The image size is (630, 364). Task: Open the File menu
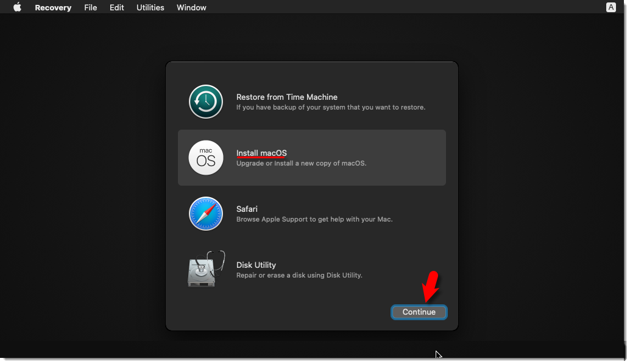(x=90, y=8)
